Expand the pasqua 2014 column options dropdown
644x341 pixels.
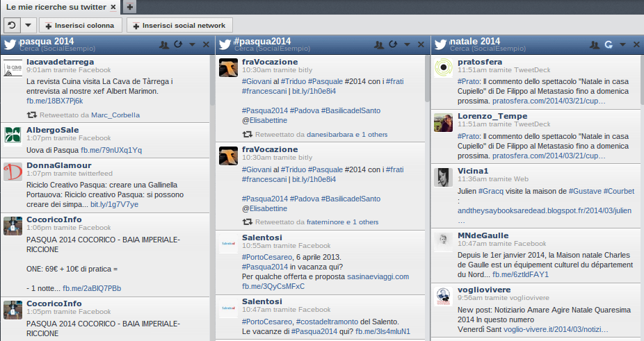[192, 44]
